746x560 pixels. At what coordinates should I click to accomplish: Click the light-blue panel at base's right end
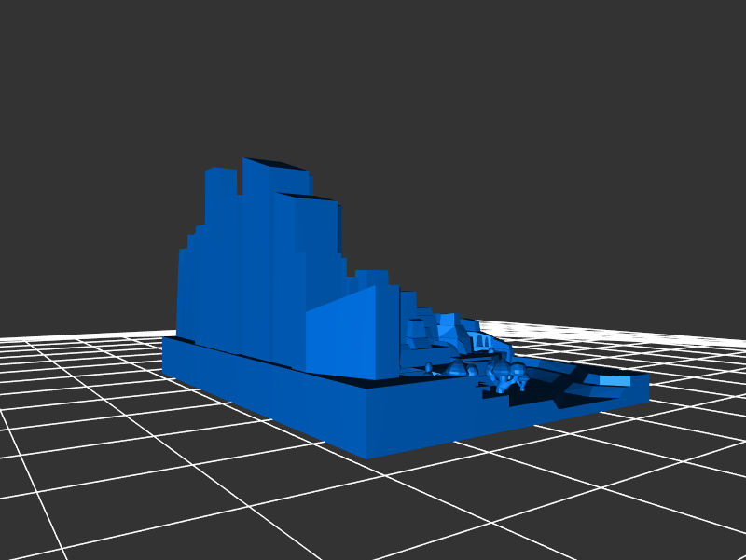pos(613,380)
